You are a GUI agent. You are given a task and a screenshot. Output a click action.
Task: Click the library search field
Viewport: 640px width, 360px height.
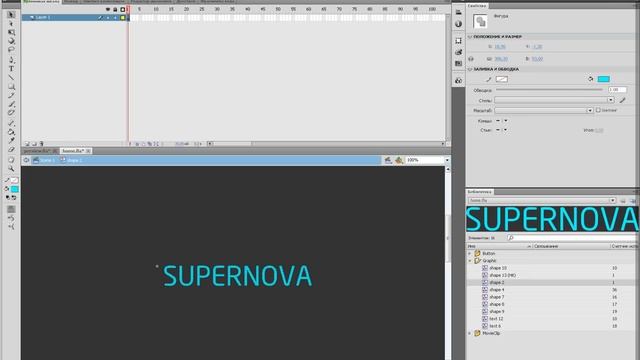pos(571,238)
